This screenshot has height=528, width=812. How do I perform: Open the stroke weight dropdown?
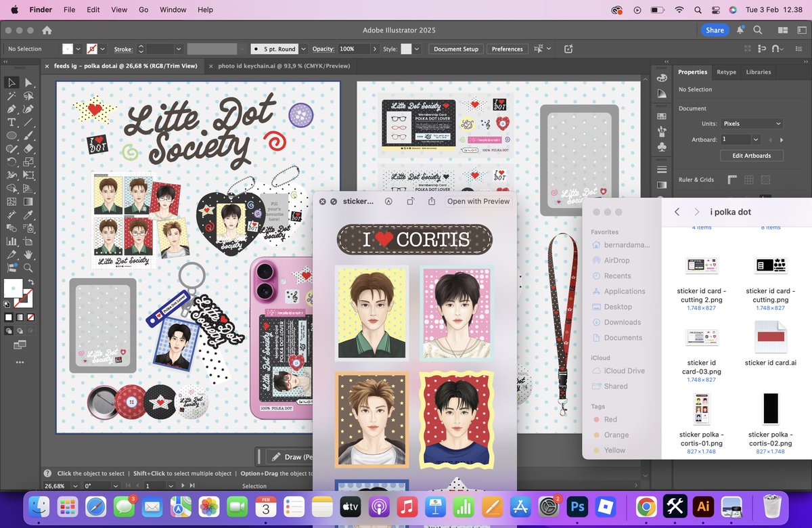(179, 49)
